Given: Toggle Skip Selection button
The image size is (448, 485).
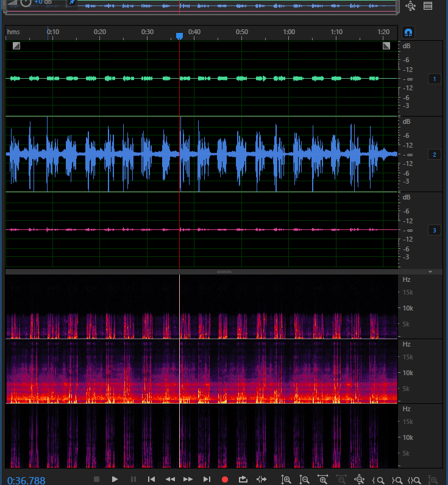Looking at the screenshot, I should 261,479.
